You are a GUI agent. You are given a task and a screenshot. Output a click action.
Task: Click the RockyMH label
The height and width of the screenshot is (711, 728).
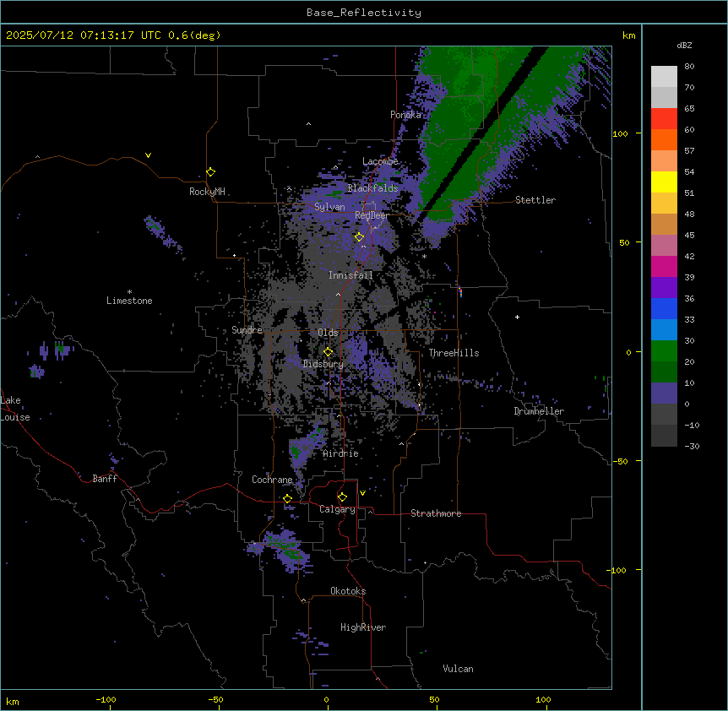[x=207, y=192]
